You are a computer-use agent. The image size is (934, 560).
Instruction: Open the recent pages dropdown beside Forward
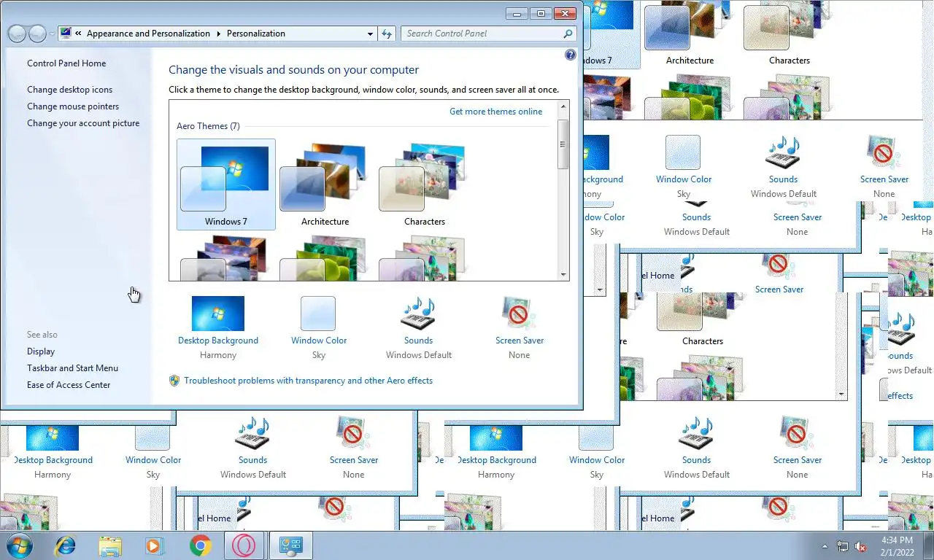click(52, 34)
